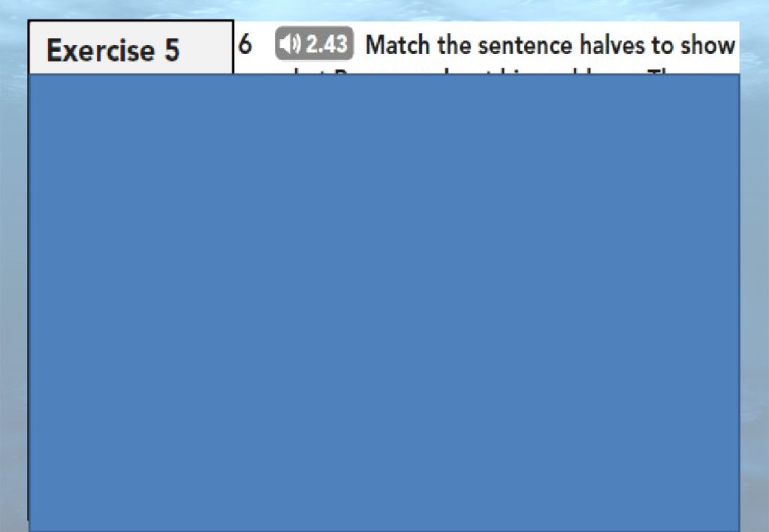
Task: Select the large blue cover rectangle
Action: coord(384,302)
